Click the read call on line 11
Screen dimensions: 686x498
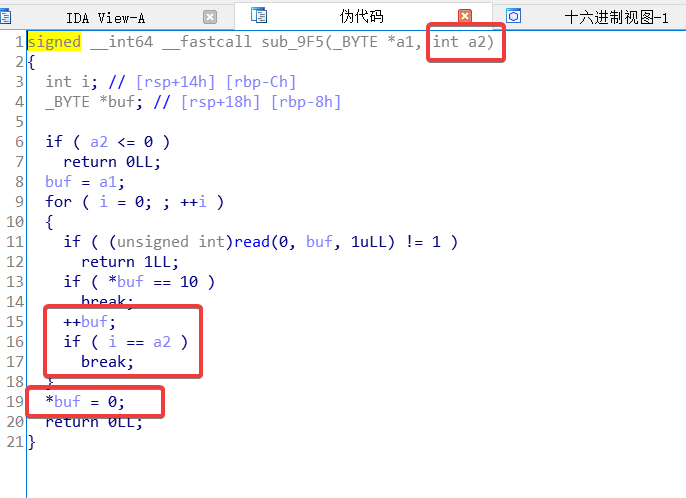[252, 241]
